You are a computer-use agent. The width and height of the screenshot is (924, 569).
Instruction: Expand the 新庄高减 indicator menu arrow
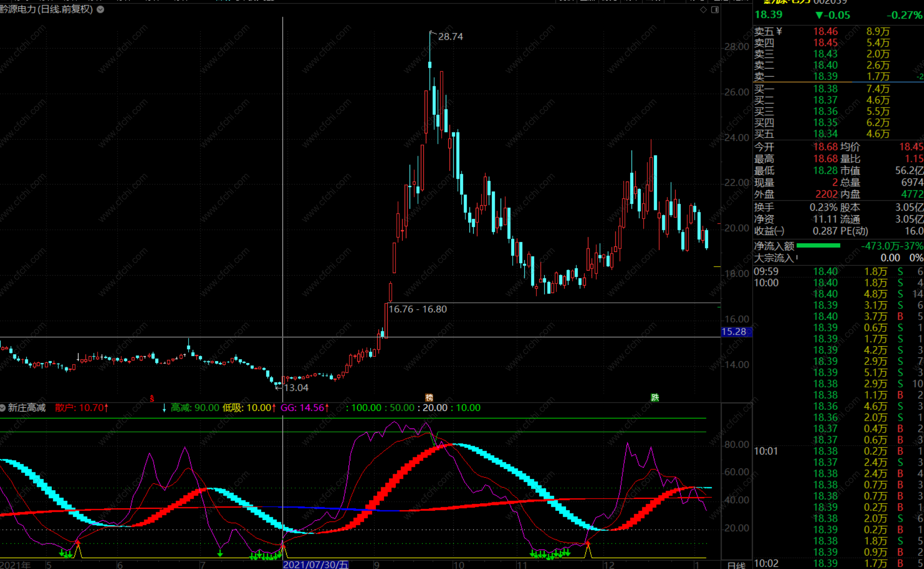[3, 408]
